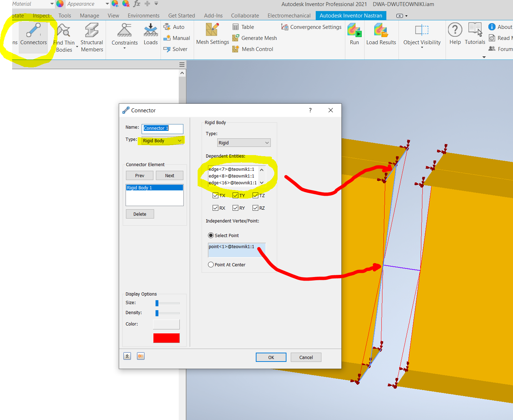Open the Appearance dropdown
The image size is (513, 420).
tap(107, 4)
